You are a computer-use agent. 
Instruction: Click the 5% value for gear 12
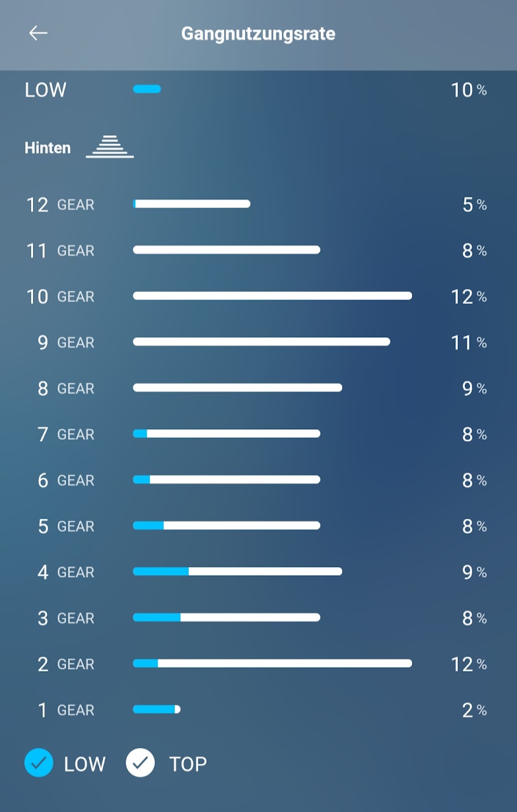[x=474, y=204]
